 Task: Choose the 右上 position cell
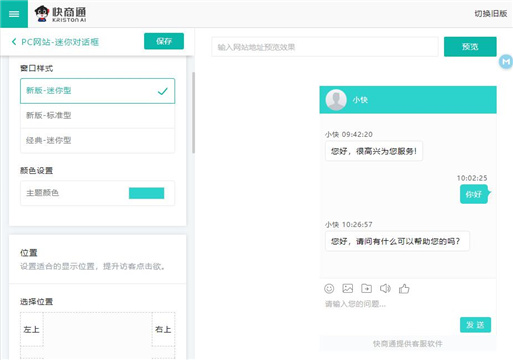click(x=163, y=329)
